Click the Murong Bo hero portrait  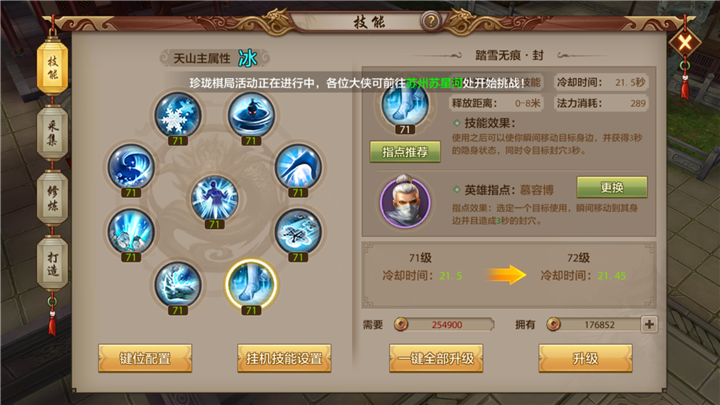(x=405, y=202)
